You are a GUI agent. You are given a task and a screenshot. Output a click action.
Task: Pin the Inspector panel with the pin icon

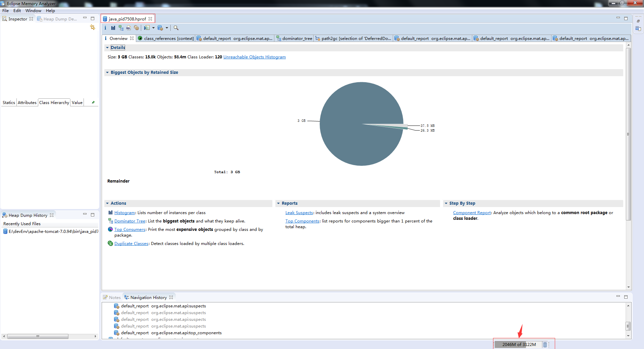[93, 102]
